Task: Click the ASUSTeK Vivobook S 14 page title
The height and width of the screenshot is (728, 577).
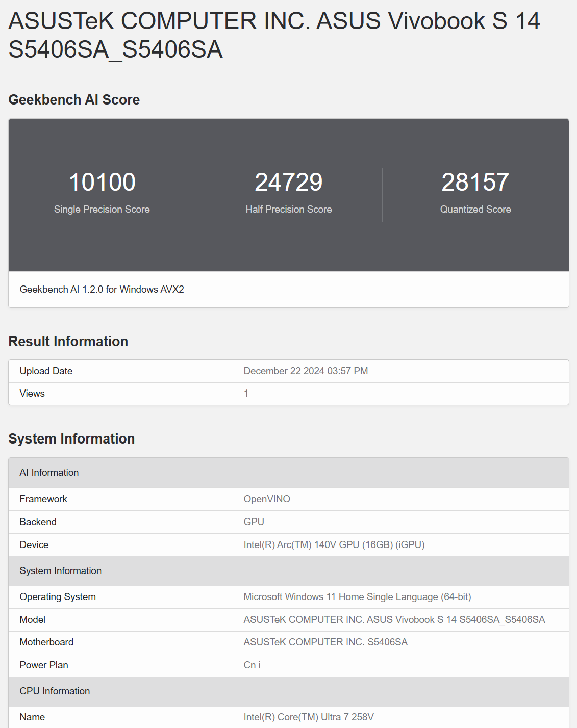Action: pyautogui.click(x=274, y=35)
